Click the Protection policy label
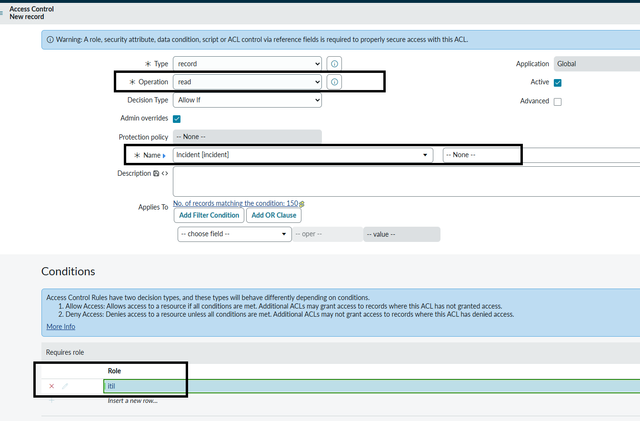 143,137
